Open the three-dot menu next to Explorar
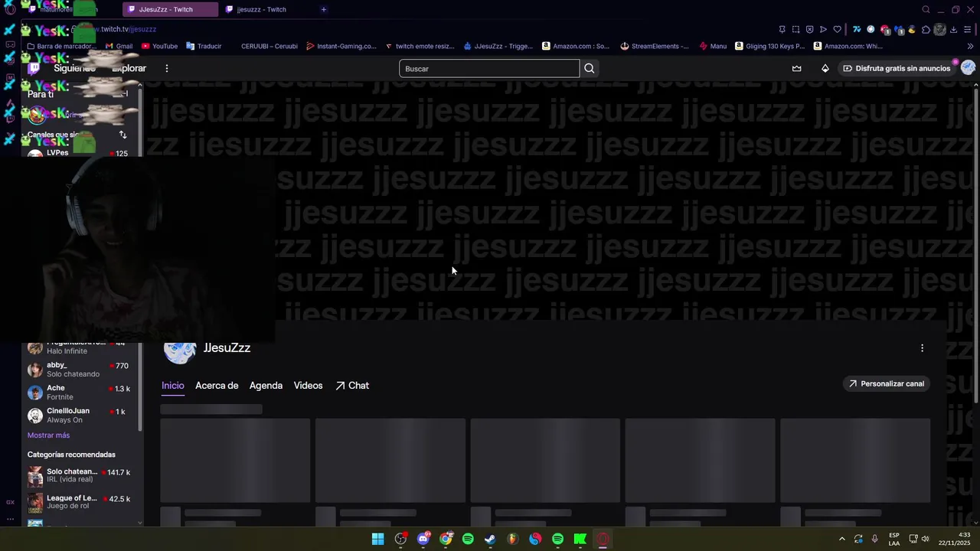Image resolution: width=980 pixels, height=551 pixels. click(166, 68)
